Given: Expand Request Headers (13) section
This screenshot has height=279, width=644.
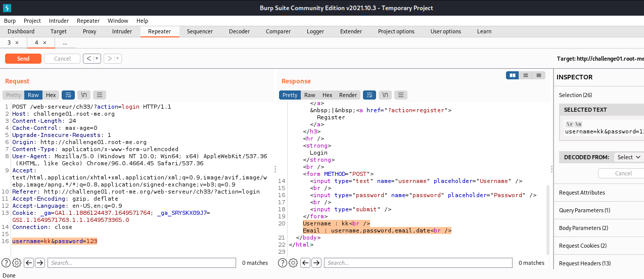Looking at the screenshot, I should 599,263.
